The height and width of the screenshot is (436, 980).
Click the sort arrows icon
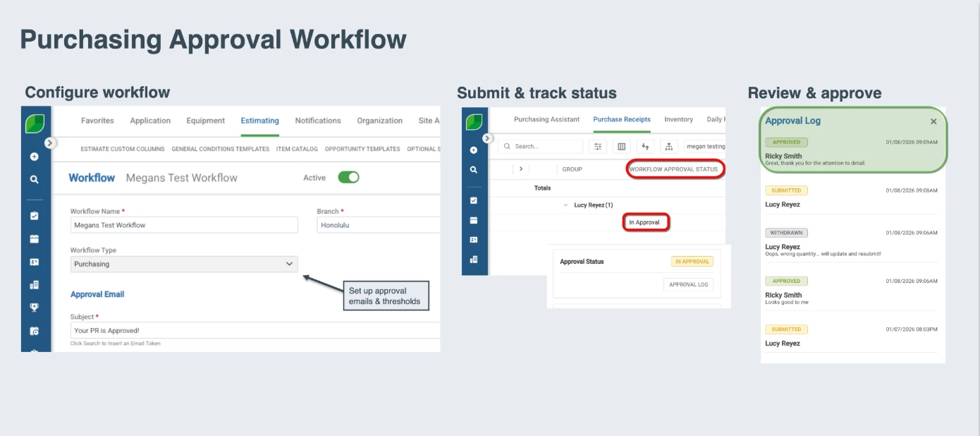coord(645,146)
